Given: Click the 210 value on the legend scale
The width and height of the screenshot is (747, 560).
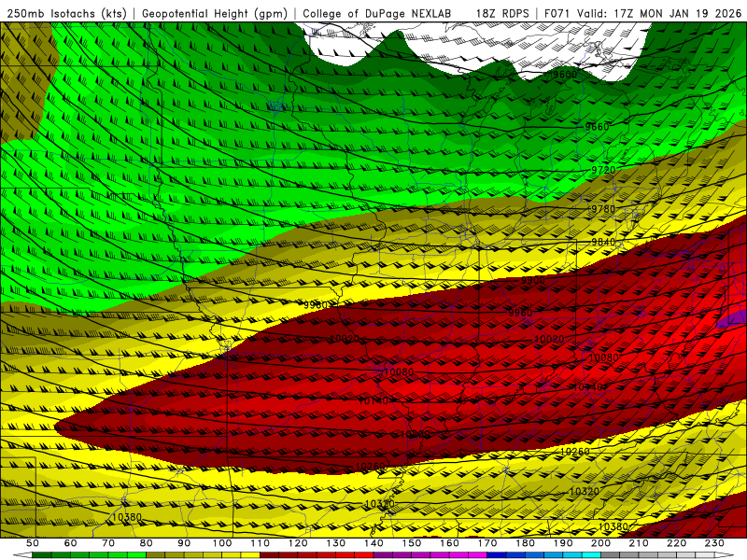Looking at the screenshot, I should 639,543.
